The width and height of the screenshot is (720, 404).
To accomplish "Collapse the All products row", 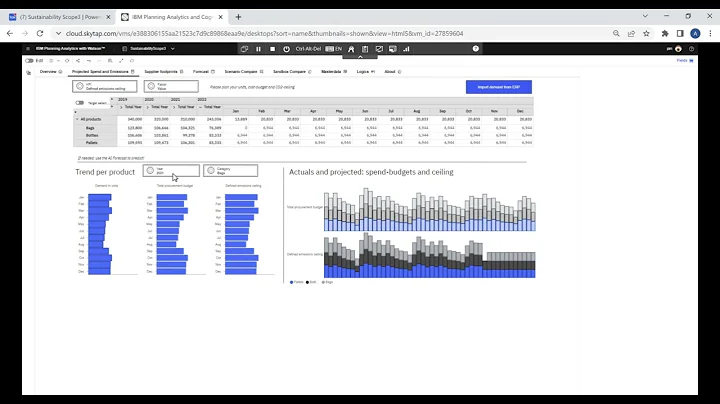I will pyautogui.click(x=77, y=119).
